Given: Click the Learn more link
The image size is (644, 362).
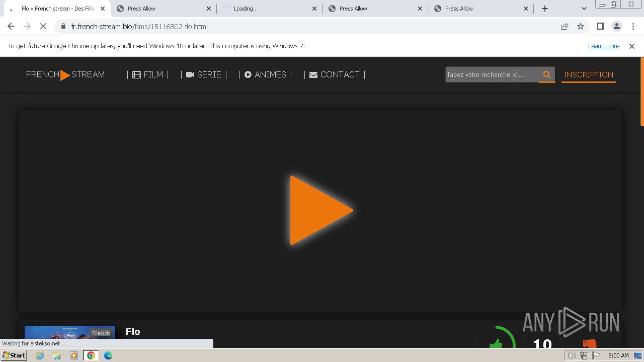Looking at the screenshot, I should point(604,46).
